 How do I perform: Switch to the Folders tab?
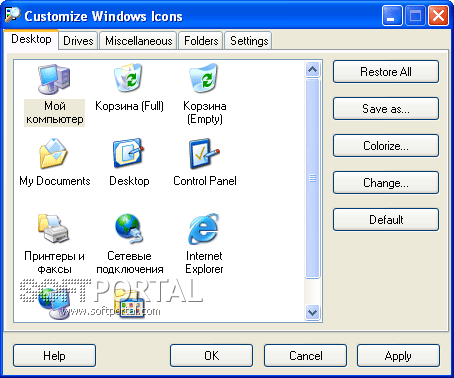(201, 41)
